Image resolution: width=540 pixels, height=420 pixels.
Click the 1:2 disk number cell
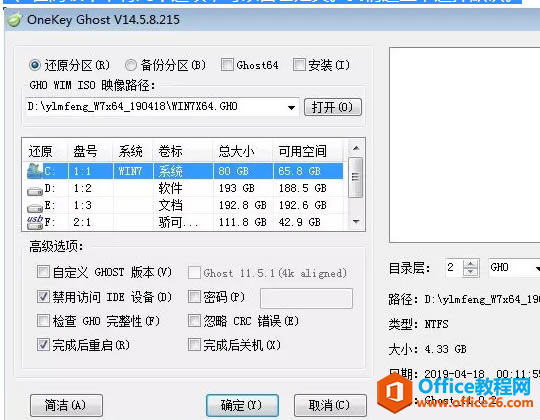pos(82,188)
